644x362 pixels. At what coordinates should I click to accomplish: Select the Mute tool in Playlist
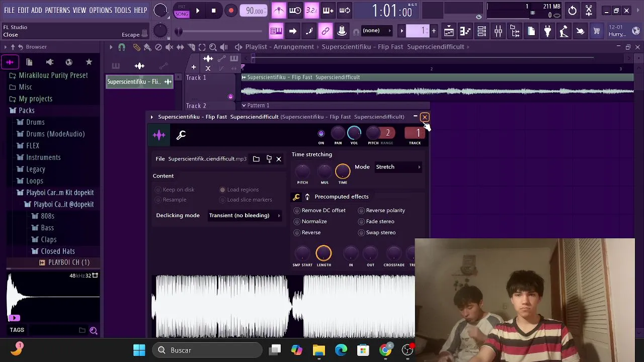tap(170, 47)
